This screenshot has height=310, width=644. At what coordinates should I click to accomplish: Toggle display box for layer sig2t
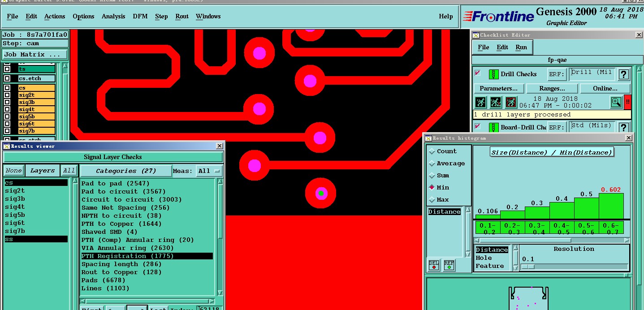tap(7, 95)
